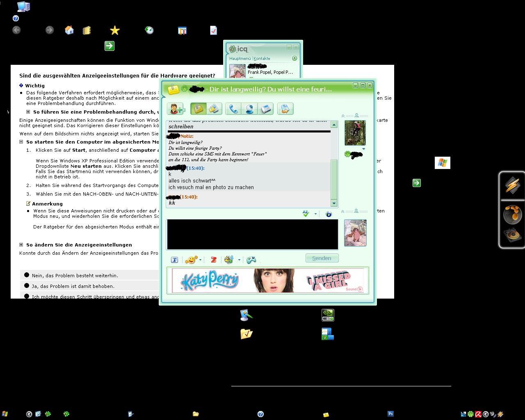Open the yellow folder icon on desktop
Image resolution: width=525 pixels, height=420 pixels.
click(246, 334)
